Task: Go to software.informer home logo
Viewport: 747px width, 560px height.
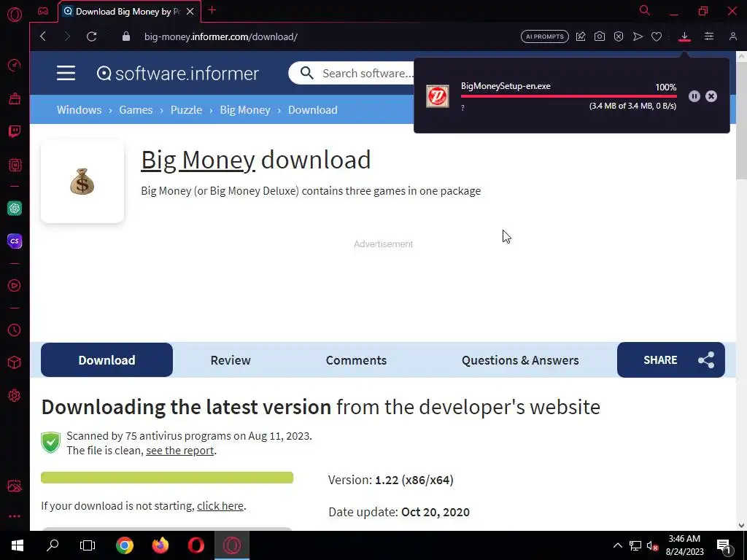Action: click(x=178, y=74)
